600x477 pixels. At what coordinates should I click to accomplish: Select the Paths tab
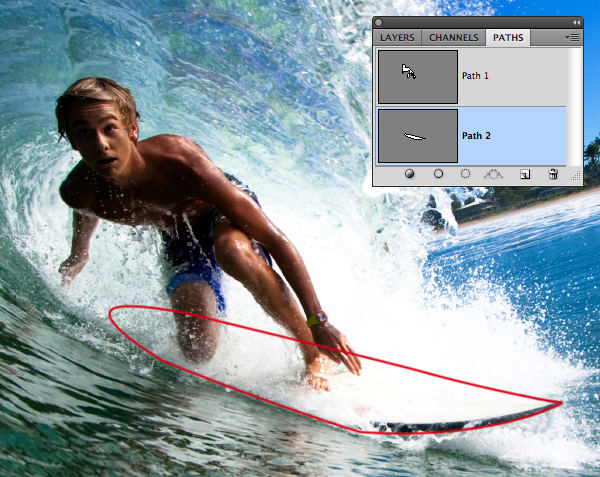click(x=508, y=37)
